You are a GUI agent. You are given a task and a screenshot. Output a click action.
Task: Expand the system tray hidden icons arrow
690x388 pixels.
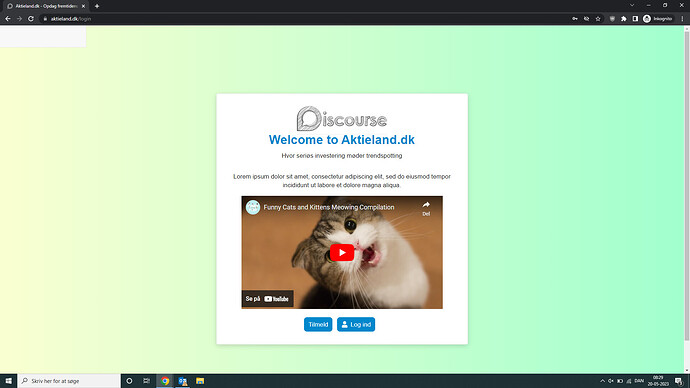coord(602,381)
